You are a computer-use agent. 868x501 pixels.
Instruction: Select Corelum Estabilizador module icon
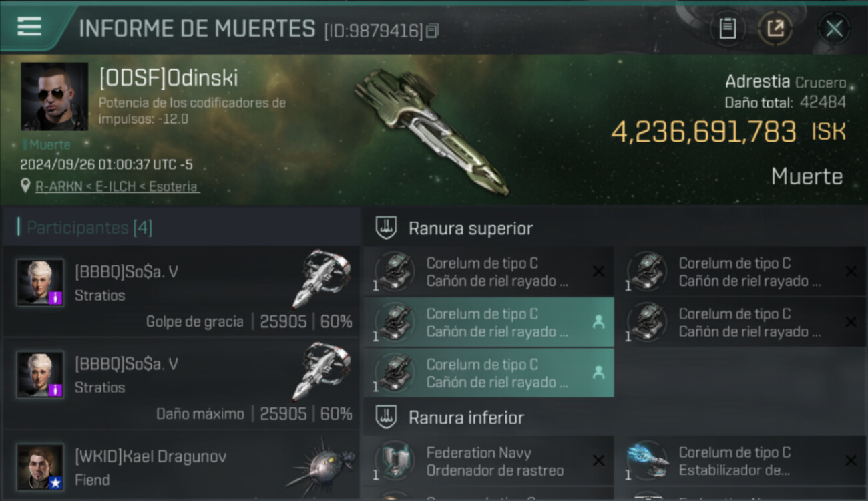point(648,460)
